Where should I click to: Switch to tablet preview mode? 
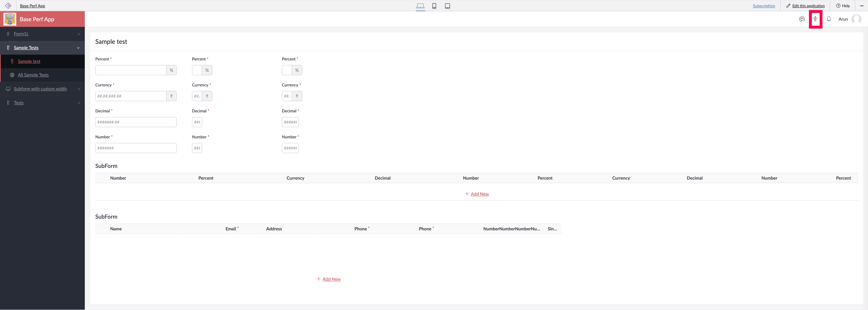(x=447, y=6)
